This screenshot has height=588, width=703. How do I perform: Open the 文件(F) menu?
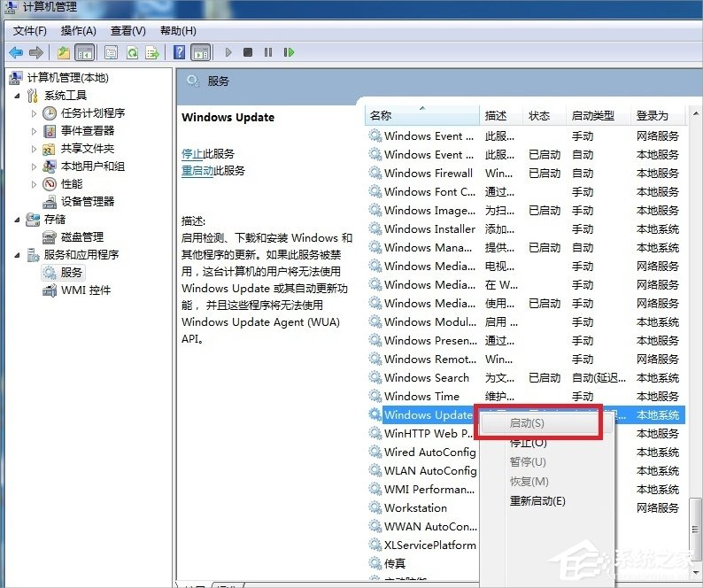[29, 31]
